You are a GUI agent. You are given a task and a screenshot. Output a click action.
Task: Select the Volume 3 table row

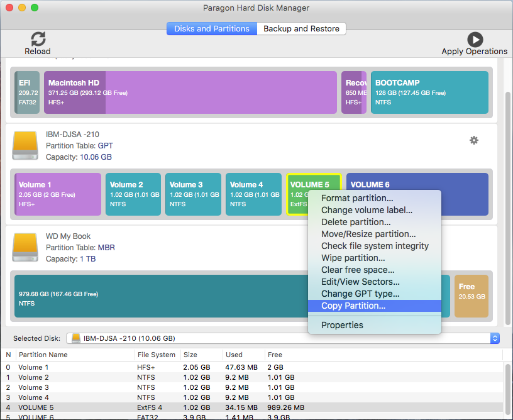coord(252,387)
